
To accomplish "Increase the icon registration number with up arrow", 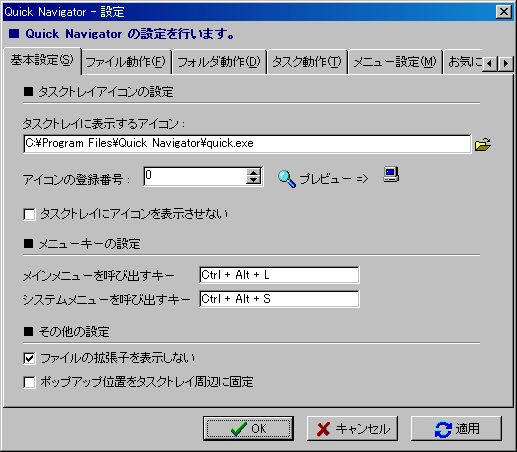I will (x=254, y=173).
